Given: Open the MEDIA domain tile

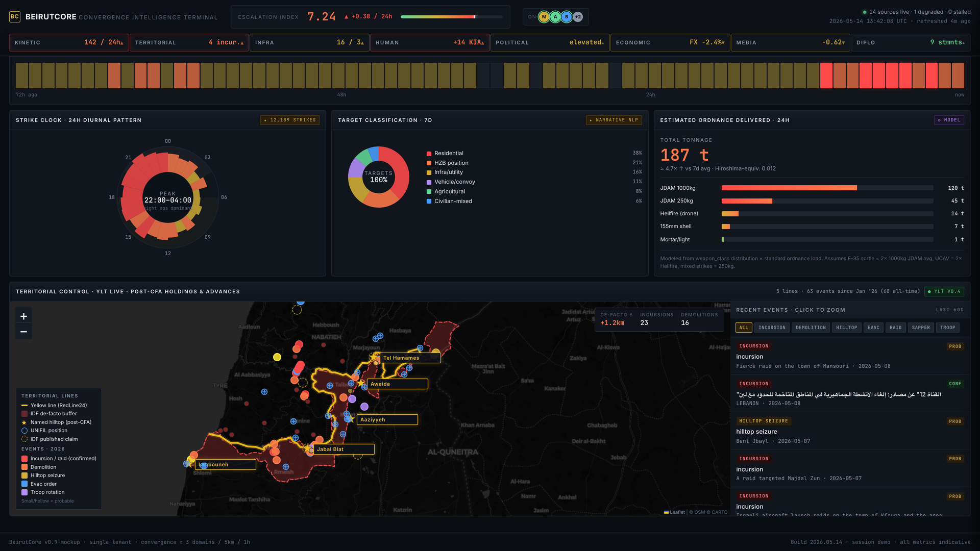Looking at the screenshot, I should point(790,42).
